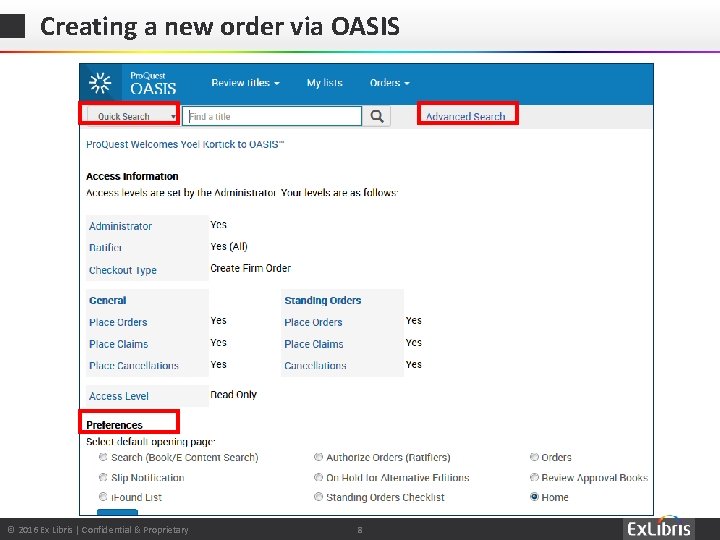
Task: Click the blue button below iFound List
Action: coord(117,512)
